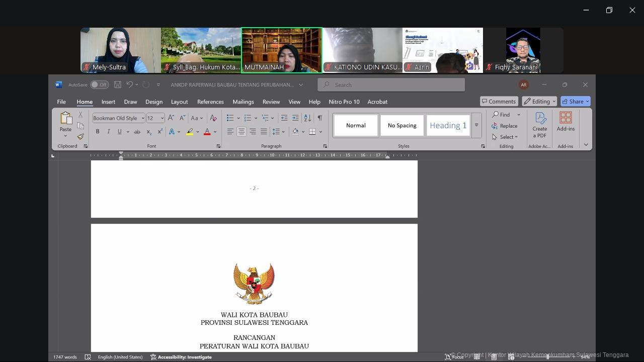This screenshot has height=362, width=644.
Task: Toggle Bold formatting
Action: (98, 132)
